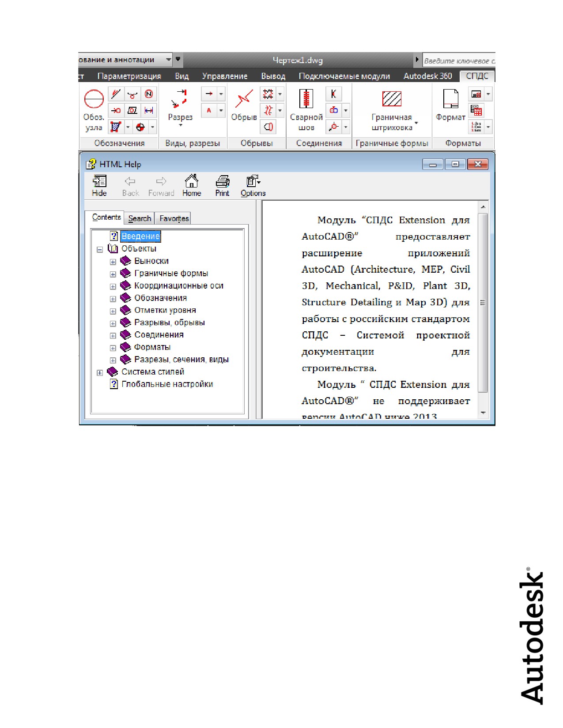Open the Подключаемые модули ribbon tab

344,76
